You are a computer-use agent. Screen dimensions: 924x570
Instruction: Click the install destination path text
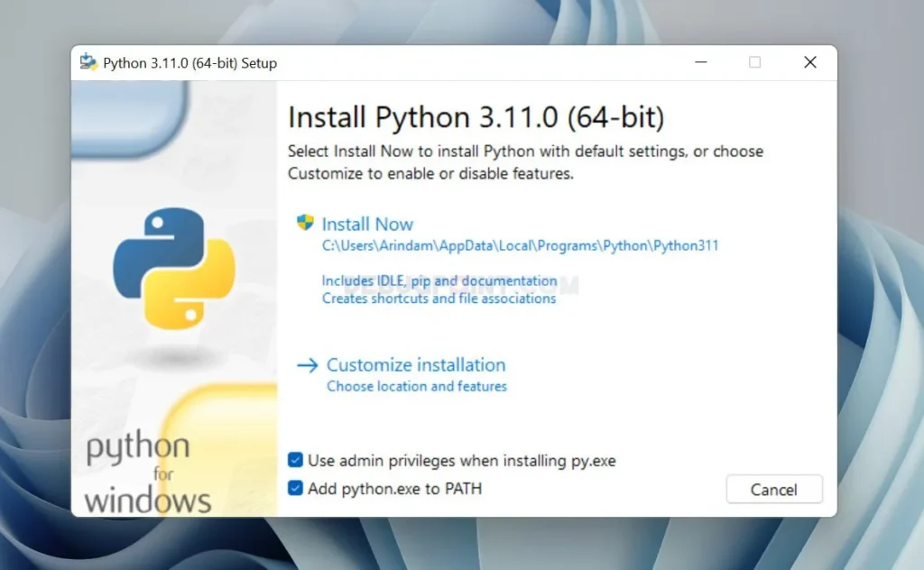coord(521,245)
